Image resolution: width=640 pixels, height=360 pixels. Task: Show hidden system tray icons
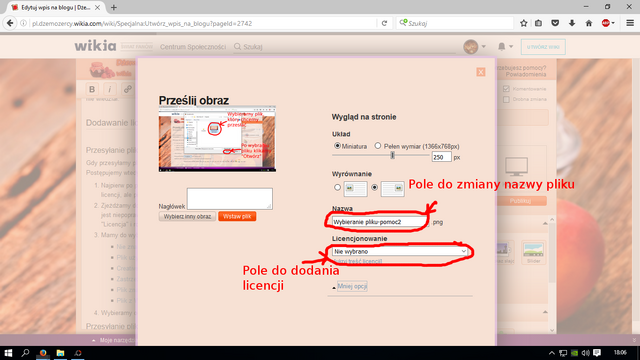[552, 353]
